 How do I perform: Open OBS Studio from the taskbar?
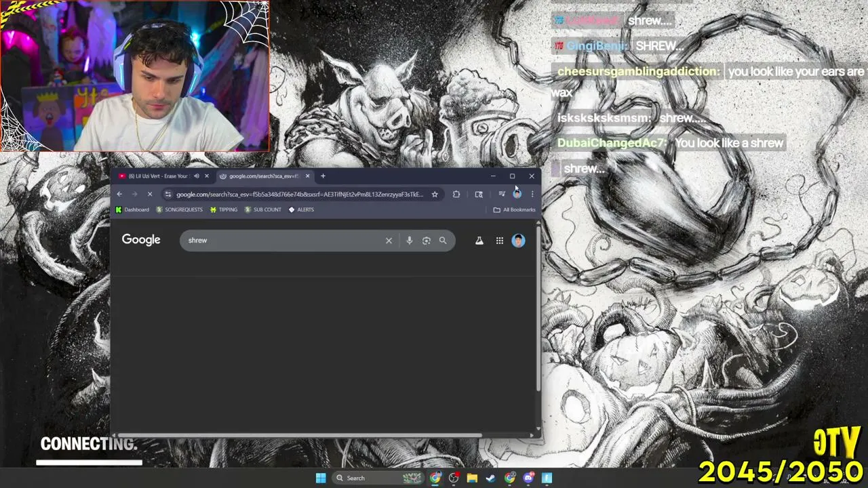454,478
